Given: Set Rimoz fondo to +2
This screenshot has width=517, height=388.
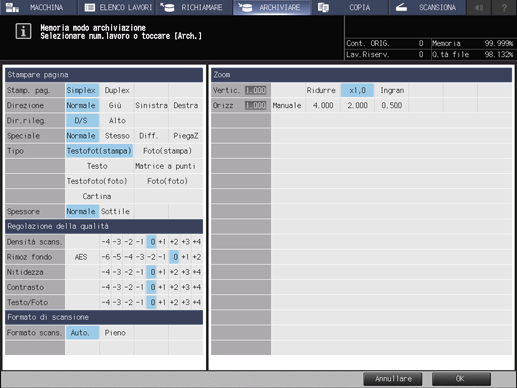Looking at the screenshot, I should point(197,257).
